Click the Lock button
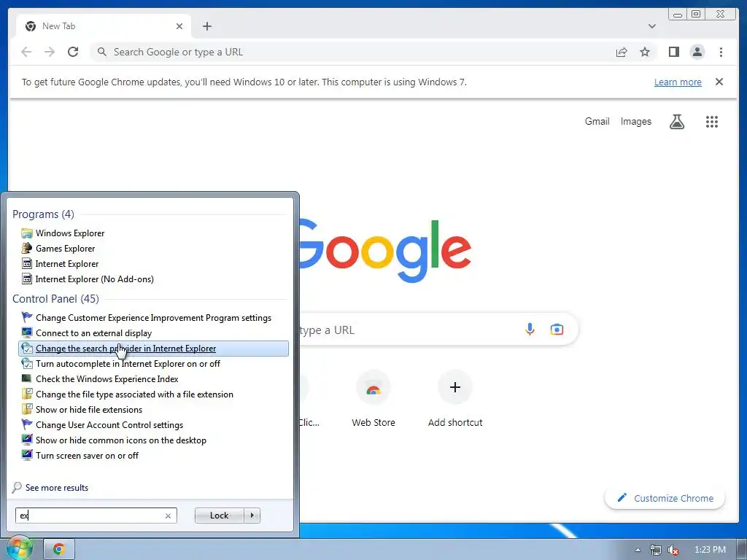The image size is (747, 560). click(219, 516)
